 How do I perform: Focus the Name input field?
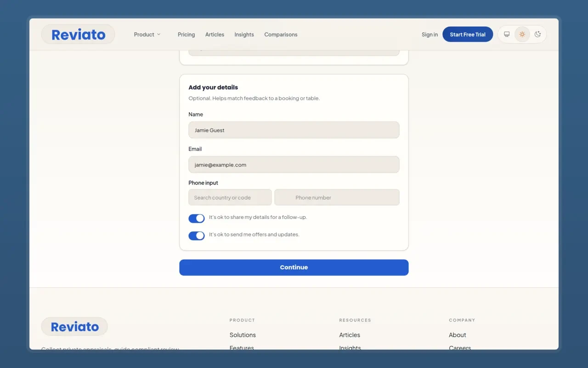(294, 130)
